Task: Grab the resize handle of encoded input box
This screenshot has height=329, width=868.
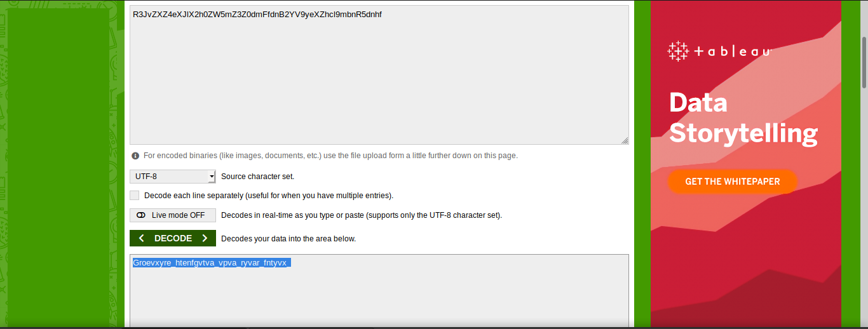Action: click(625, 140)
